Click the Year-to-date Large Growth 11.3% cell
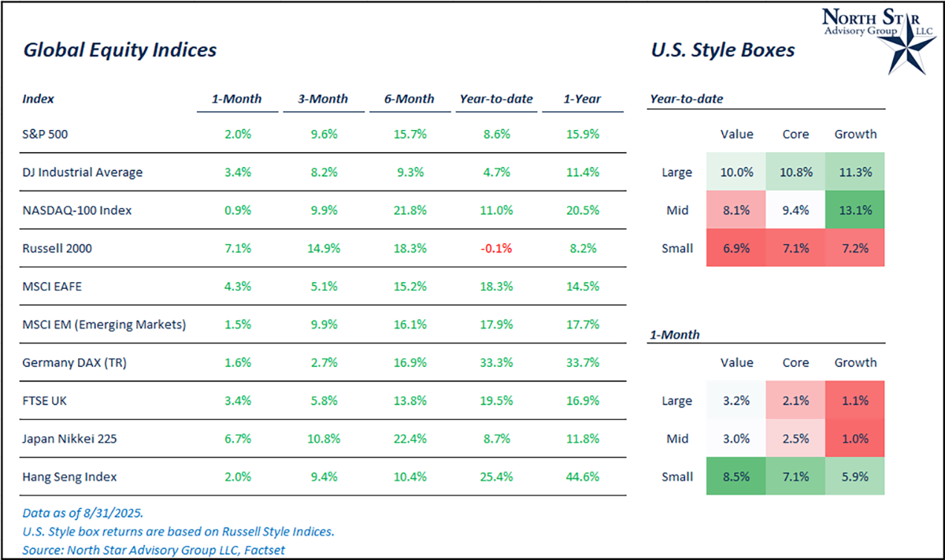945x560 pixels. pos(855,172)
